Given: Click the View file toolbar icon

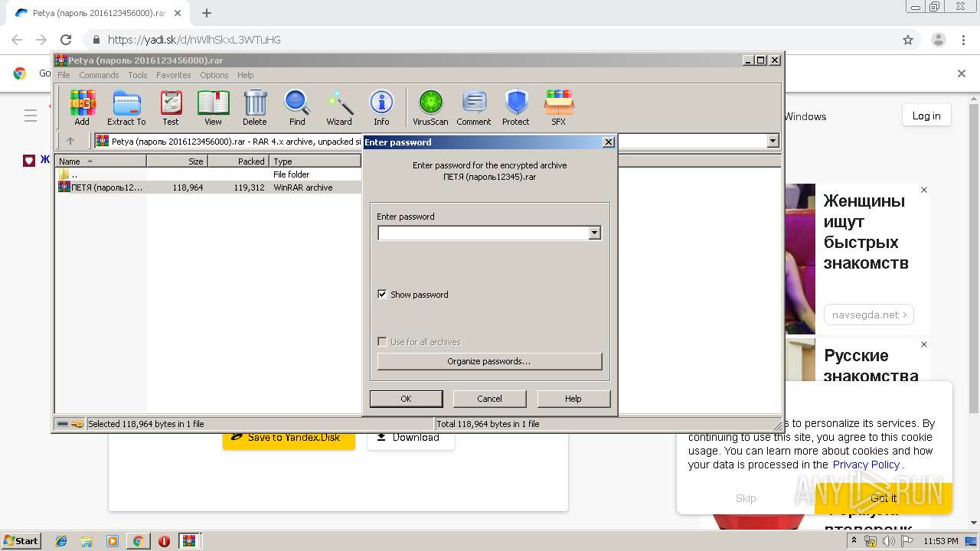Looking at the screenshot, I should 213,107.
